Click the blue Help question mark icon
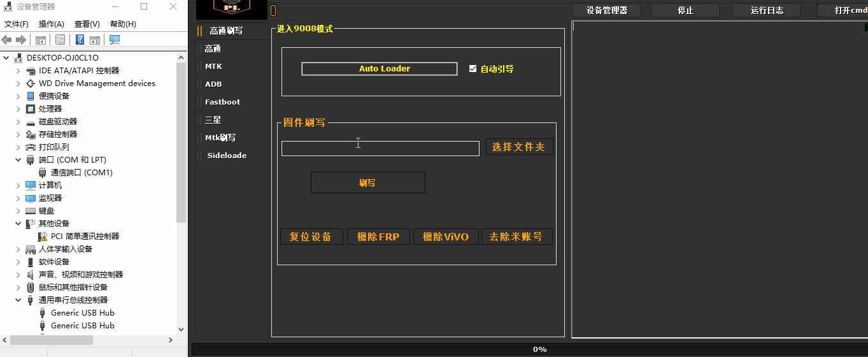The width and height of the screenshot is (868, 357). tap(80, 40)
